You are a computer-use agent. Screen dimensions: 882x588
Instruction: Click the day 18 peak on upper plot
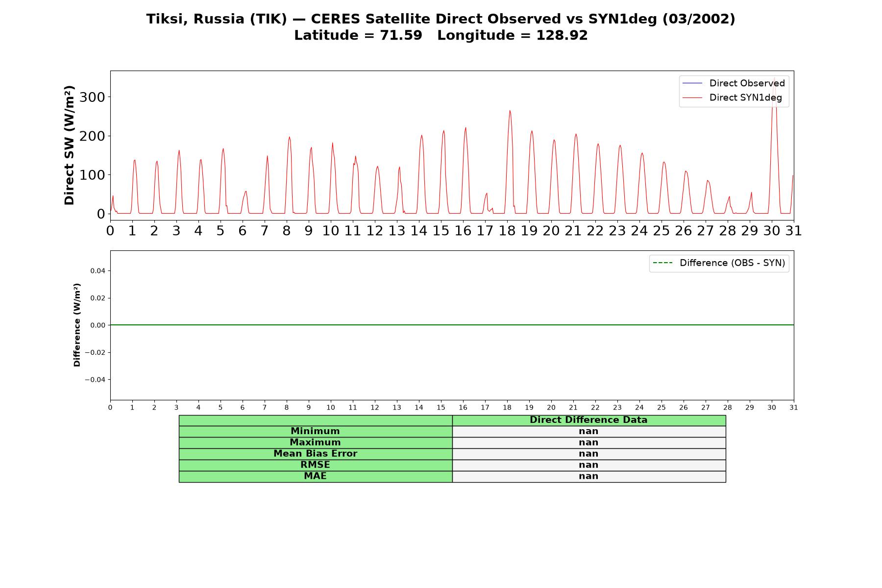click(x=510, y=111)
